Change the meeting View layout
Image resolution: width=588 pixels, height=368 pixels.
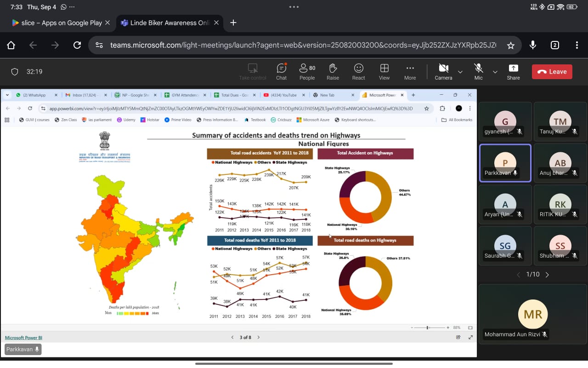point(384,71)
